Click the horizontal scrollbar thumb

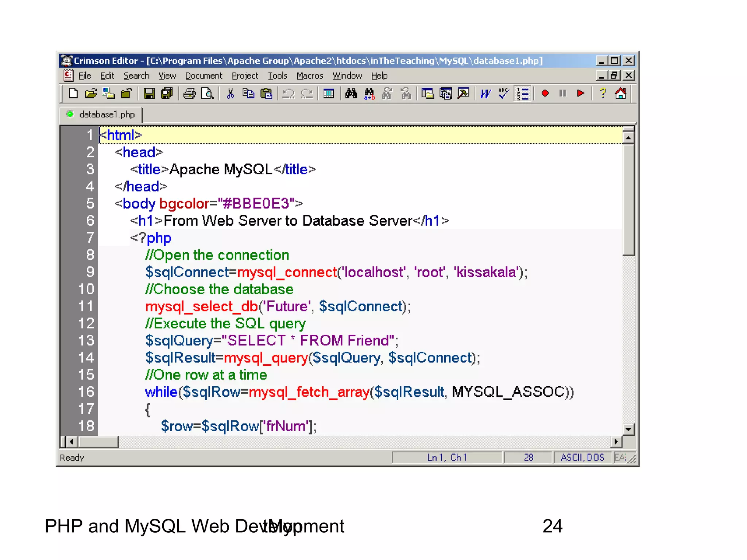pos(98,442)
